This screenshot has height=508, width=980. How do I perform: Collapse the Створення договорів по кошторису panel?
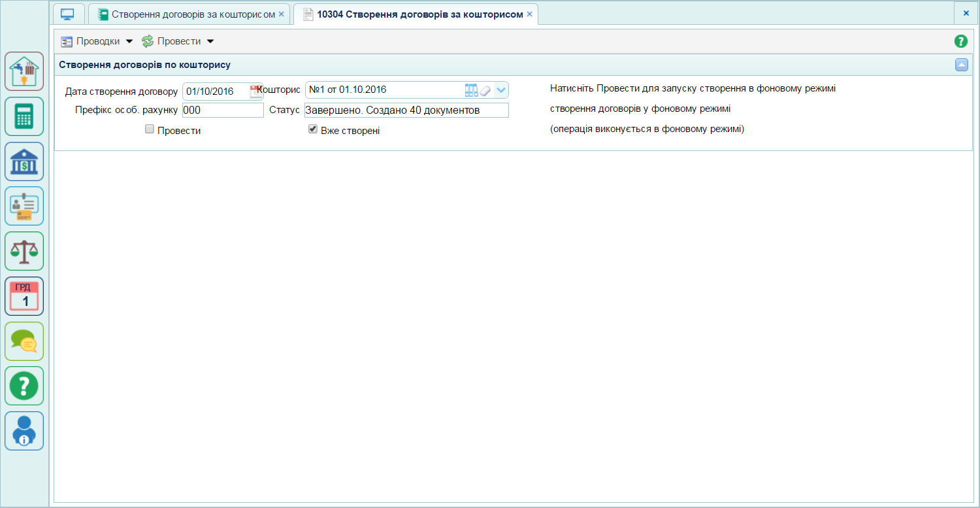coord(961,65)
